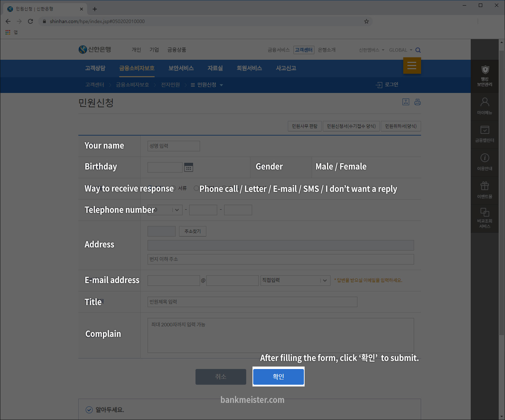Open the apps grid in the bookmarks bar

(x=8, y=32)
